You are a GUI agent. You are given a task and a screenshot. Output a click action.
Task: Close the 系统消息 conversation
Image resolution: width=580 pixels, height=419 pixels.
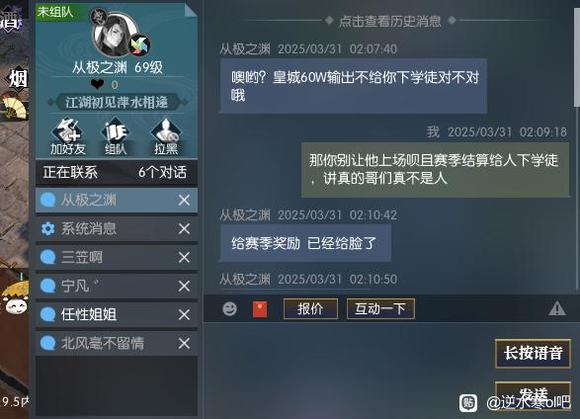184,229
